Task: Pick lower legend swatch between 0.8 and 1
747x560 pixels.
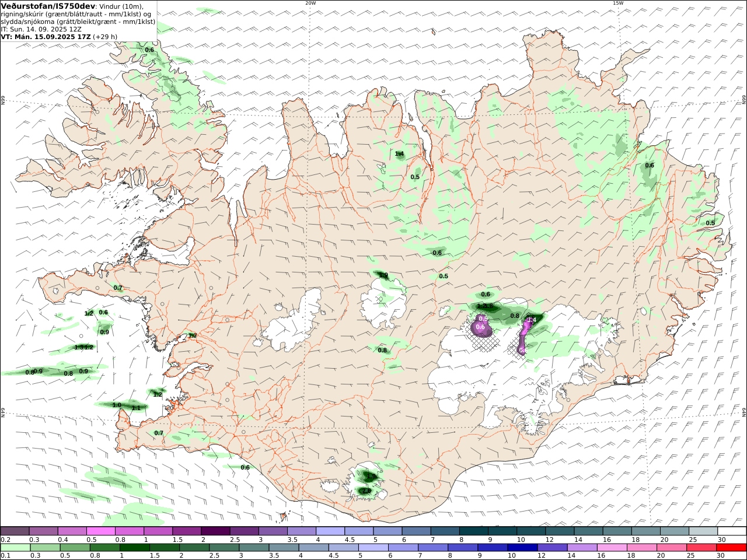Action: tap(105, 547)
